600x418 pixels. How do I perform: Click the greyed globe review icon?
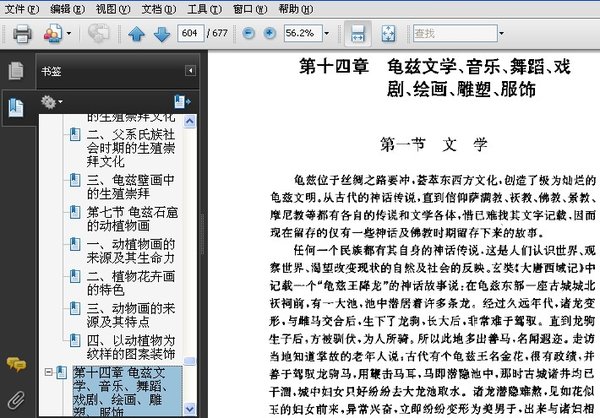(x=99, y=33)
